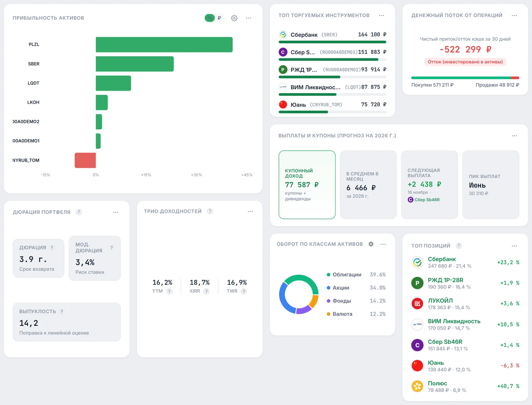
Task: Open the Сбербанк position in Топ позиций
Action: click(465, 262)
